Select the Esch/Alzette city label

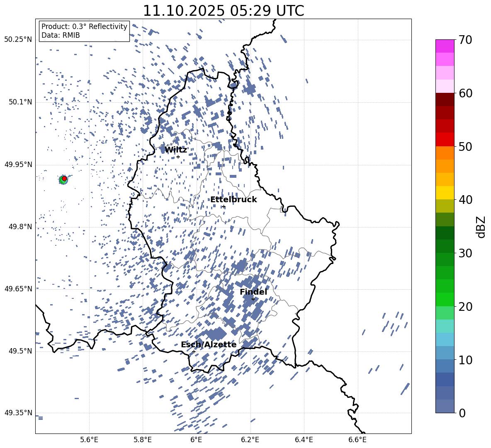pyautogui.click(x=209, y=344)
